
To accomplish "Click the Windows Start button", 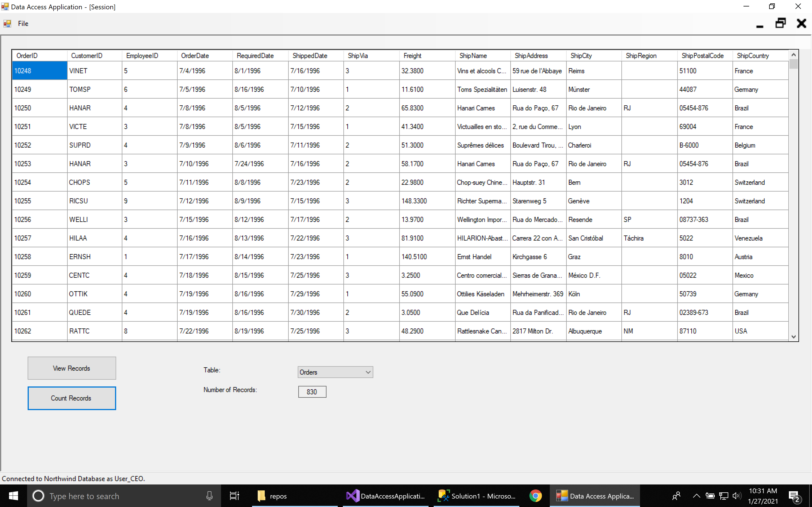I will point(14,496).
